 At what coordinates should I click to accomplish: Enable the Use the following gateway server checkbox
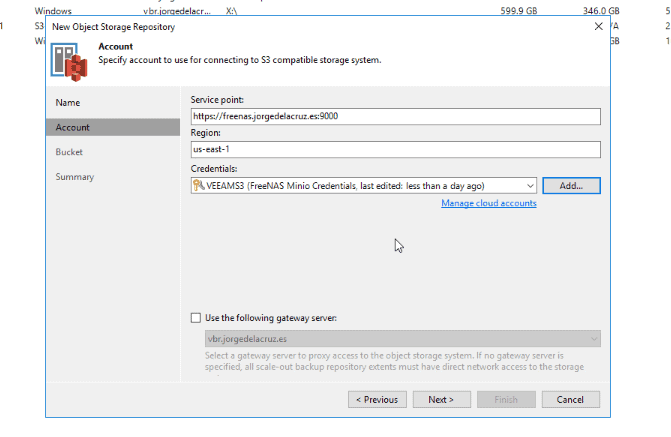[x=196, y=318]
